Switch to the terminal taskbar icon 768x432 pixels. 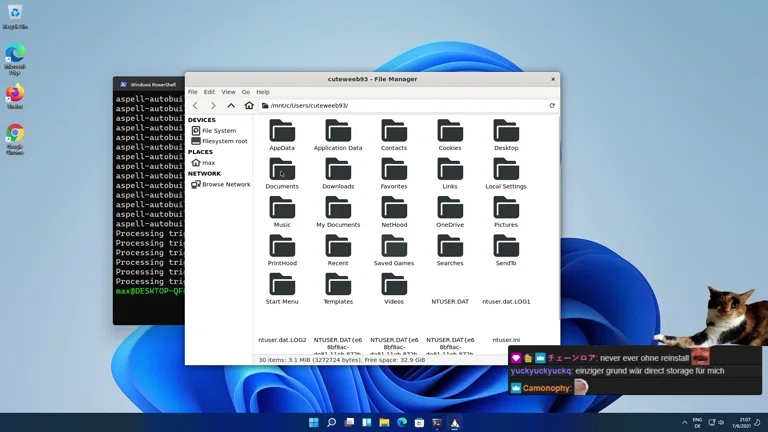click(x=437, y=422)
